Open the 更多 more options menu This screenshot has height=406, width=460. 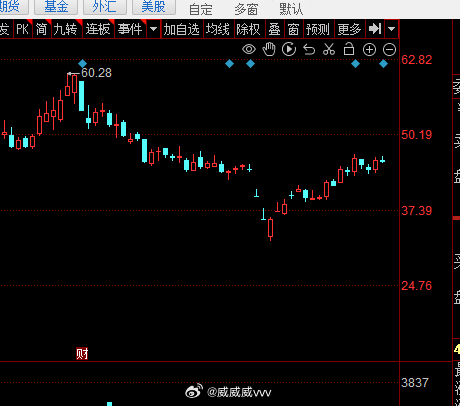point(349,29)
